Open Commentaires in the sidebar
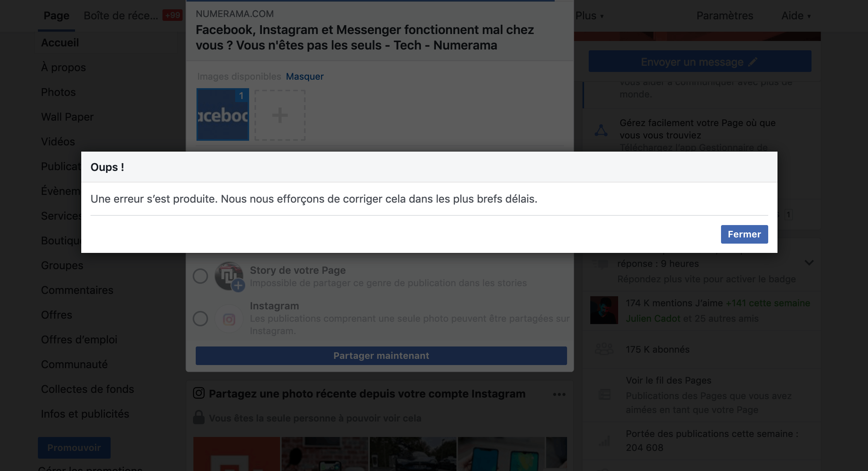 77,290
